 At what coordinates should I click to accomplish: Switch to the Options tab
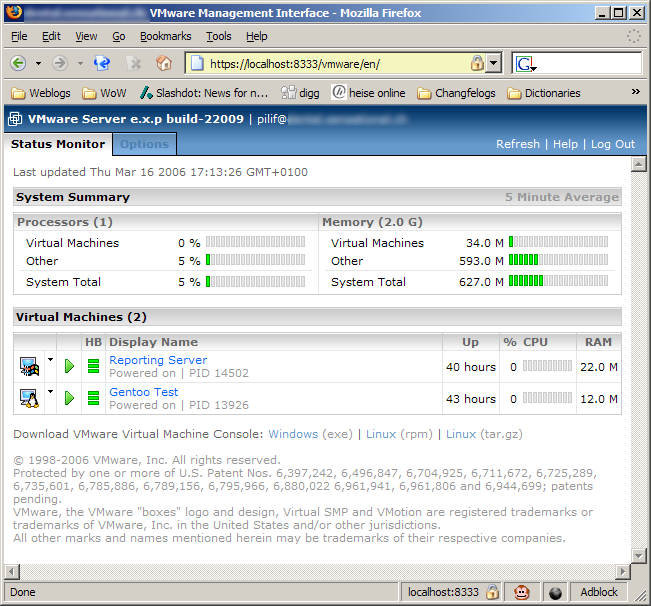(144, 144)
